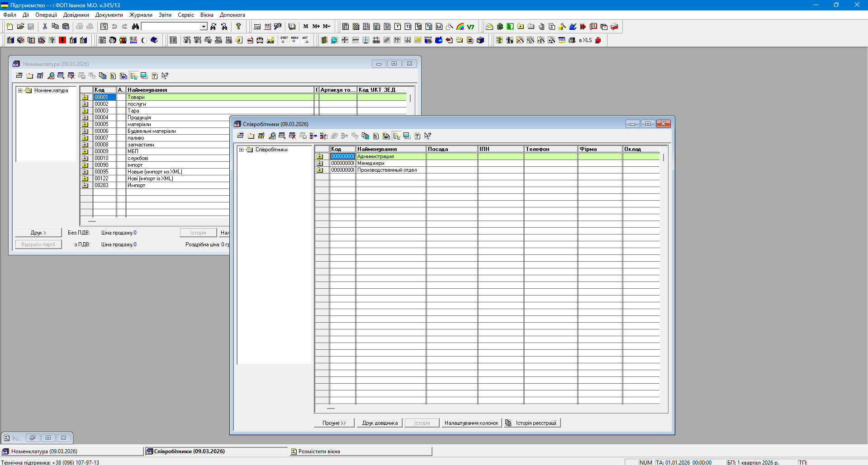Click the binoculars search icon in main toolbar
Screen dimensions: 868x465
135,27
